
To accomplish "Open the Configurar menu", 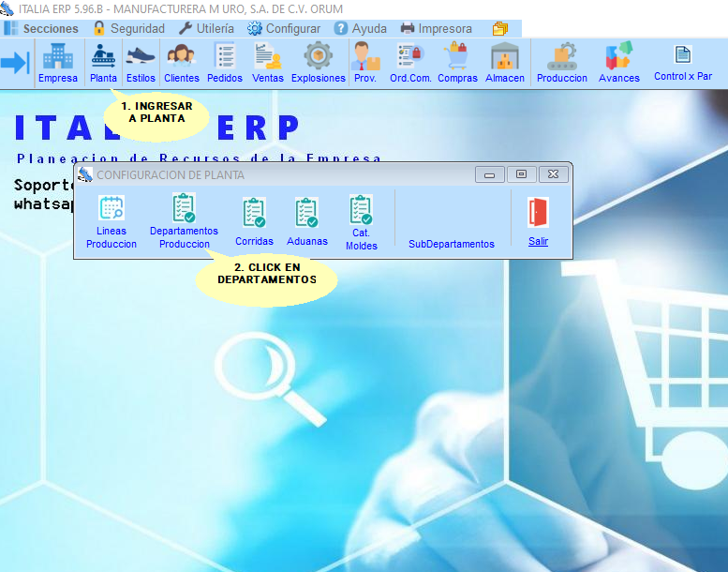I will pos(284,29).
